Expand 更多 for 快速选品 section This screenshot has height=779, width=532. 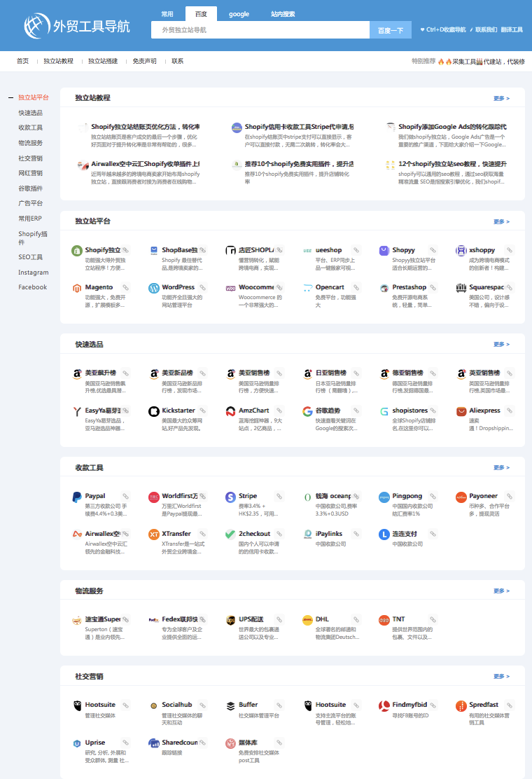coord(501,344)
